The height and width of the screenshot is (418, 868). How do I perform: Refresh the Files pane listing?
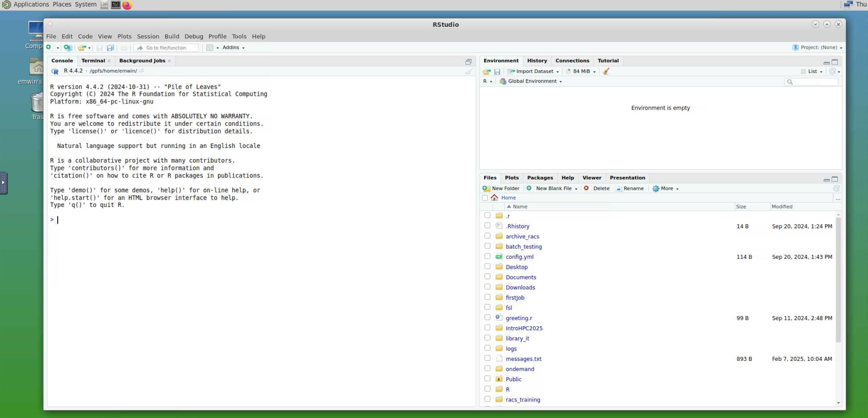[836, 188]
